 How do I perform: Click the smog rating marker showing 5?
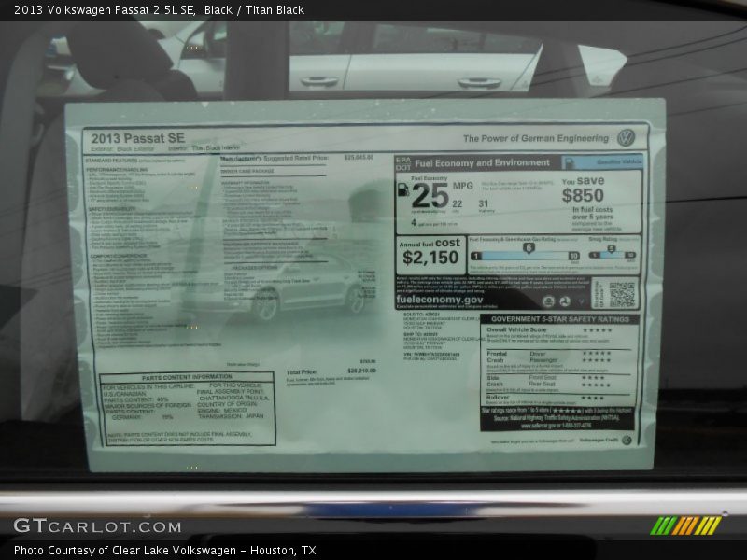click(x=612, y=248)
